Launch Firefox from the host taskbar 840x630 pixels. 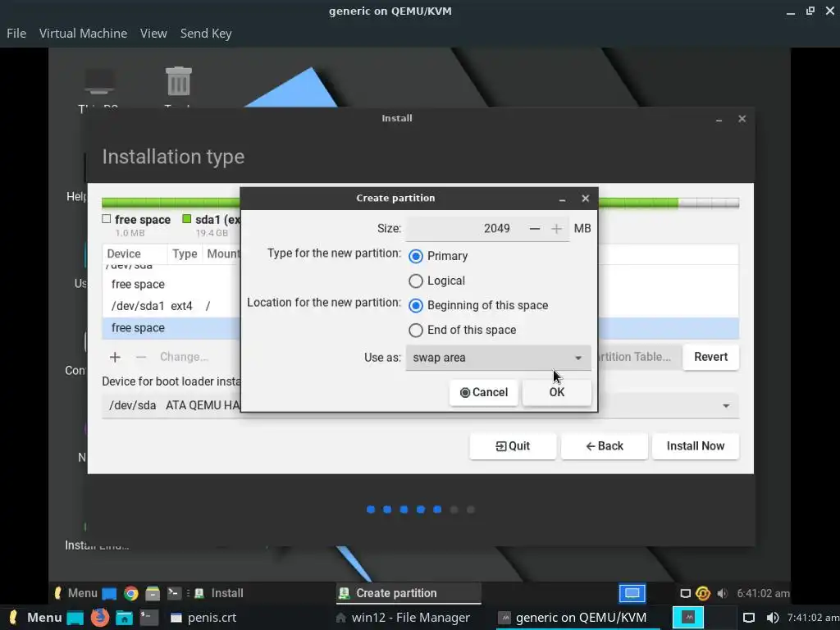tap(99, 618)
